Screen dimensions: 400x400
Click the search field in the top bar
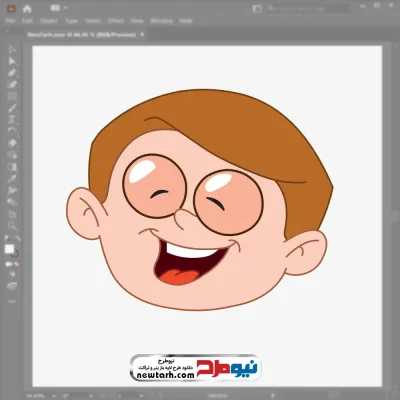tap(308, 9)
